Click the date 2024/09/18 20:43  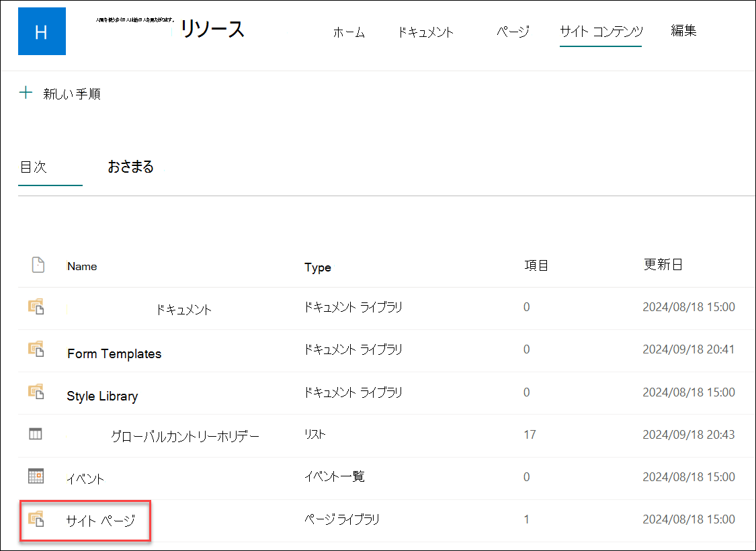(x=689, y=434)
